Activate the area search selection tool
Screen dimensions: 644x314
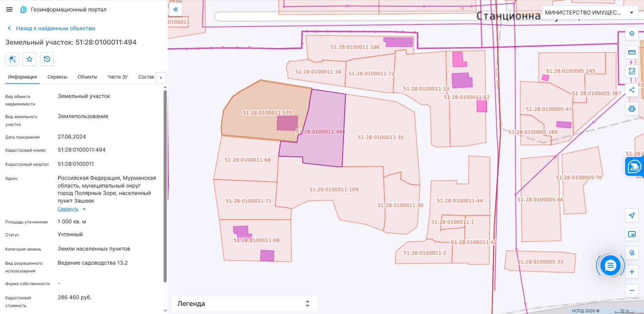[x=632, y=71]
